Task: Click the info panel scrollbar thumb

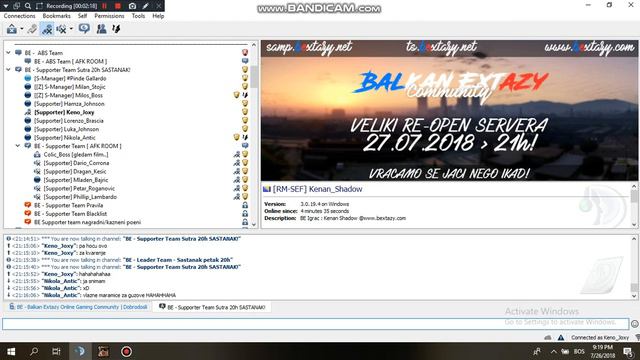Action: point(634,197)
